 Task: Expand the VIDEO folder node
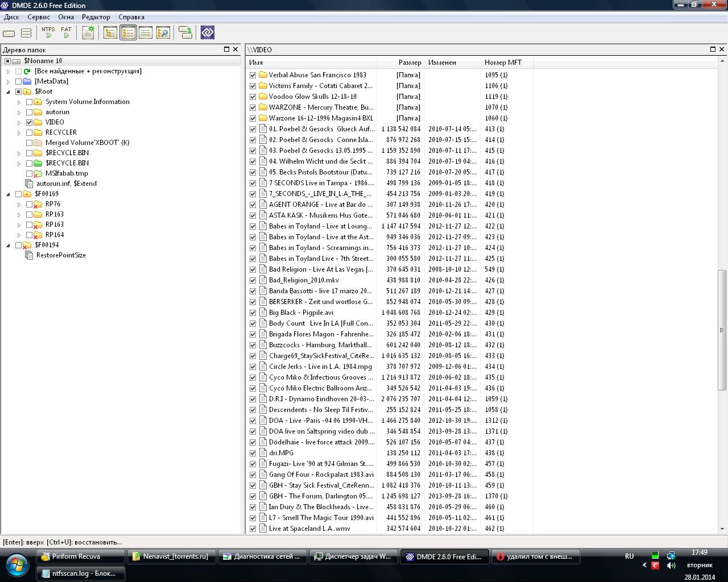(x=19, y=122)
